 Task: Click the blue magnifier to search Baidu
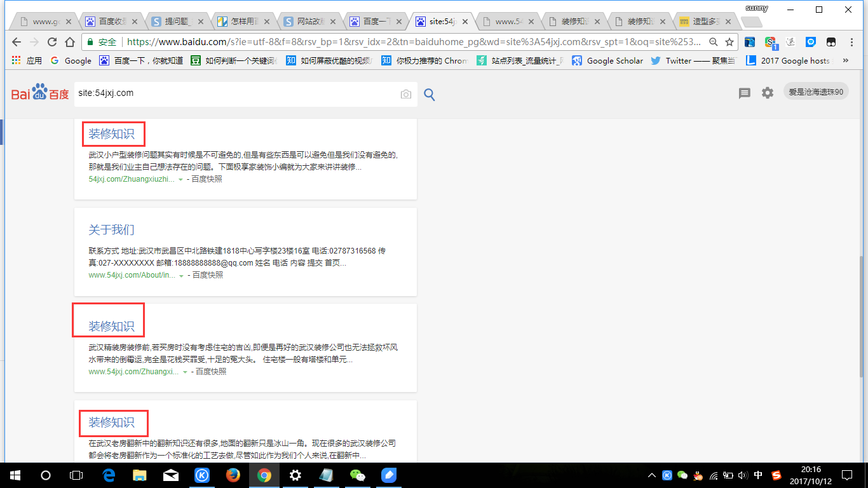(x=430, y=94)
